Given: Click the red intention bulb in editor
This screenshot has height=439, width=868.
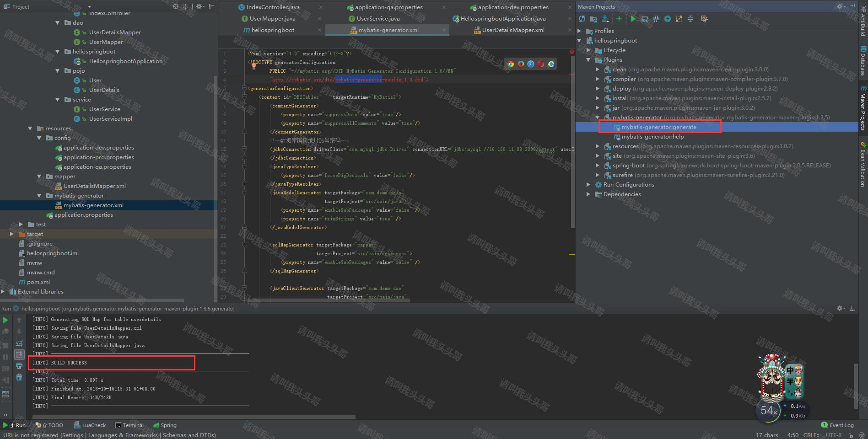Looking at the screenshot, I should coord(253,65).
